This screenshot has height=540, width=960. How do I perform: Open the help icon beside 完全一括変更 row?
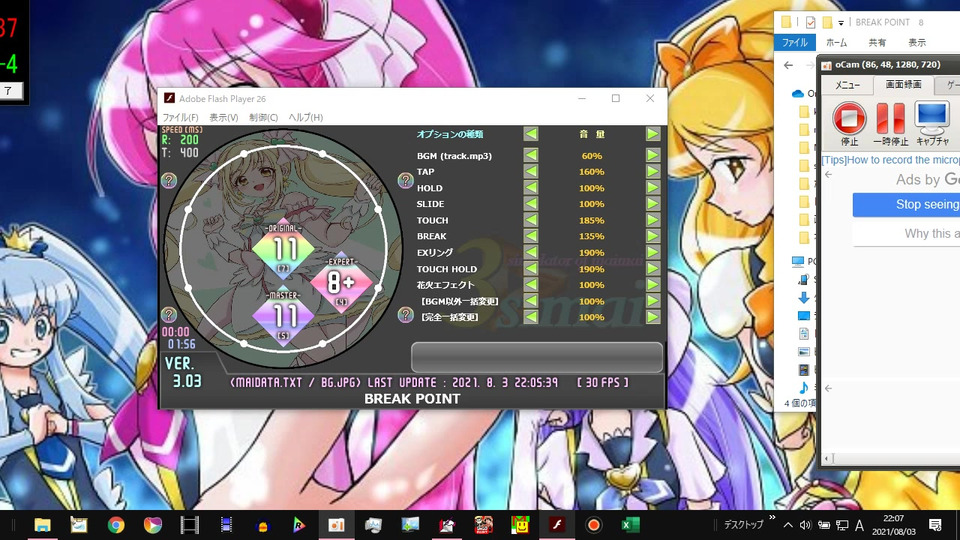(405, 315)
